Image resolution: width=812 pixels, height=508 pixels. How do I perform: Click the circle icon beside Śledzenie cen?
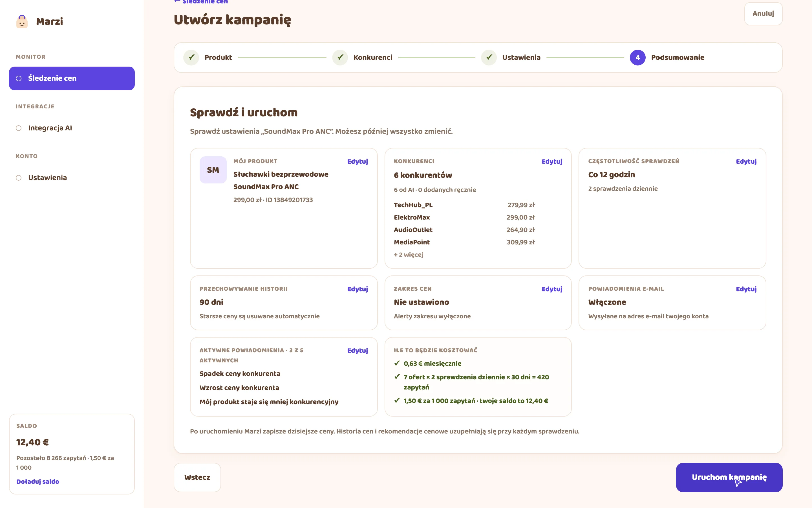19,78
